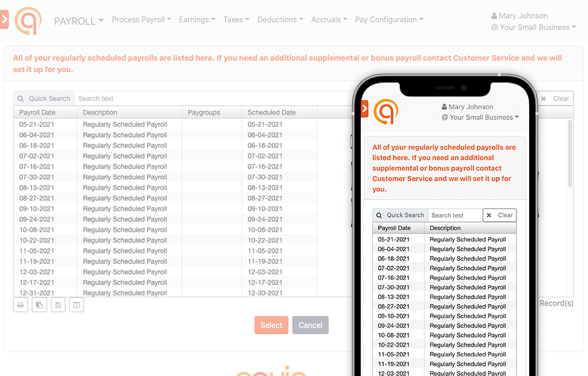Select the 07-16-2021 payroll date row on desktop
Viewport: 588px width, 376px height.
pyautogui.click(x=184, y=167)
